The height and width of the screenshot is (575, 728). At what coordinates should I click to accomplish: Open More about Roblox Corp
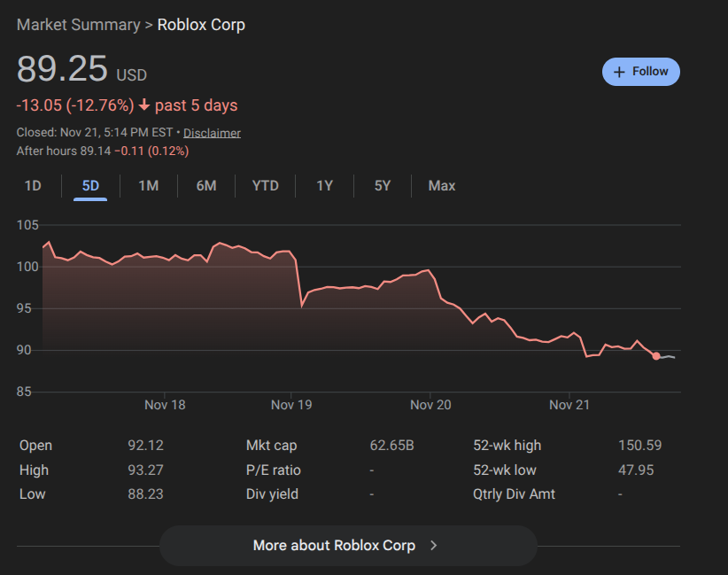[348, 545]
